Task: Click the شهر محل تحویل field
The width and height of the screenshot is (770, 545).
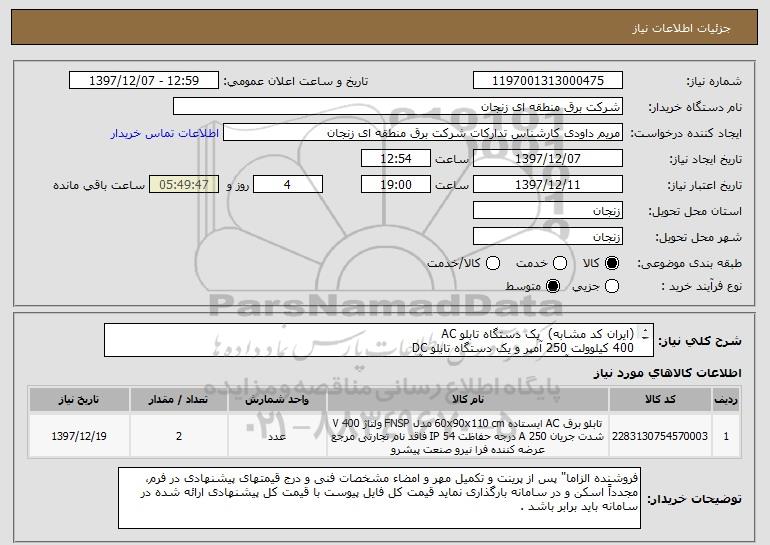Action: (x=548, y=237)
